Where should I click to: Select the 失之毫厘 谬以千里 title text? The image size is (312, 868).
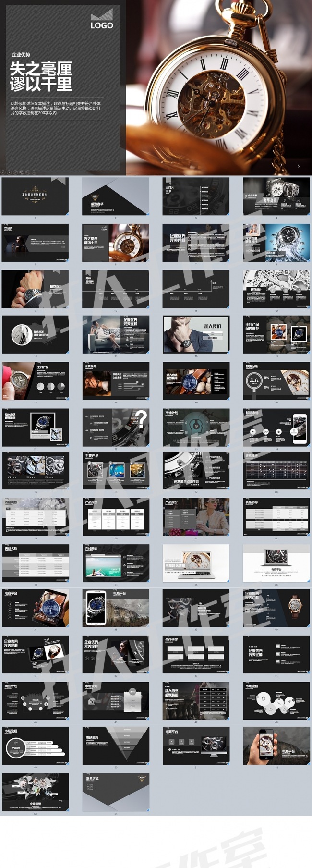pos(41,76)
